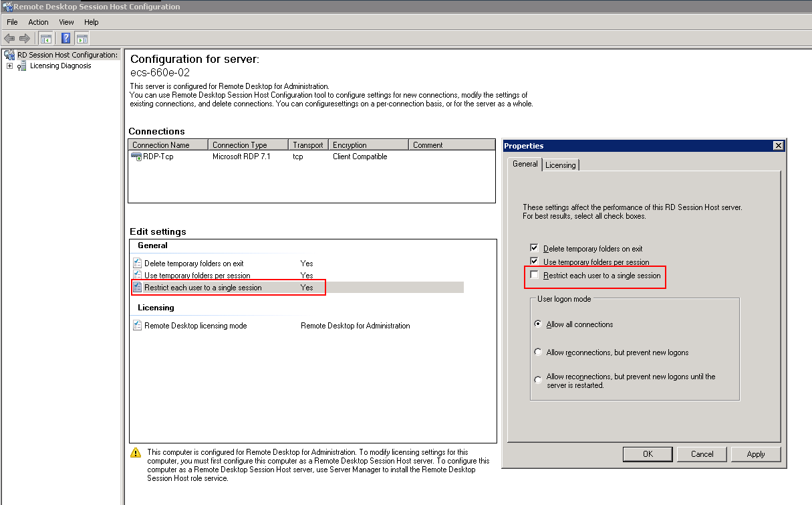Click the RDP-Tcp connection icon

pos(136,157)
